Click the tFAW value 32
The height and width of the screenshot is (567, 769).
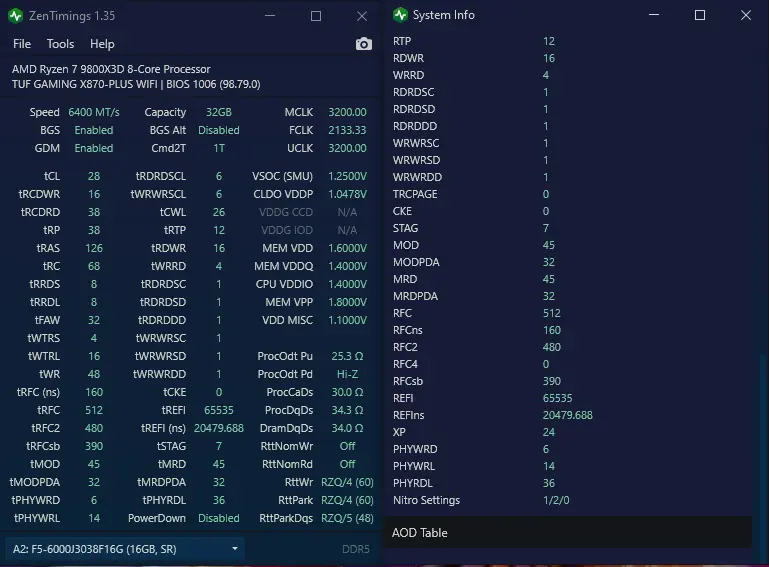94,320
